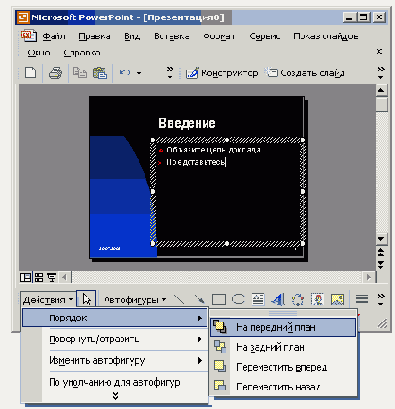Click the vertical scrollbar down arrow
This screenshot has height=409, width=395.
pos(381,239)
